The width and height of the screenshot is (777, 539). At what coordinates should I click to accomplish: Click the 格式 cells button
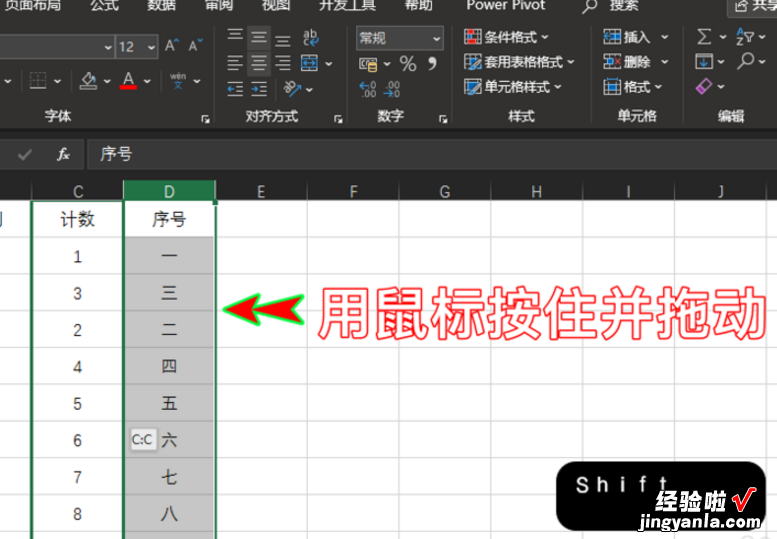click(x=633, y=87)
